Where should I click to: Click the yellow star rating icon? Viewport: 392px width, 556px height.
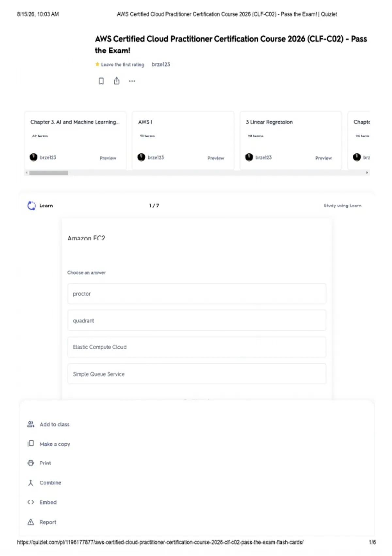click(x=97, y=64)
